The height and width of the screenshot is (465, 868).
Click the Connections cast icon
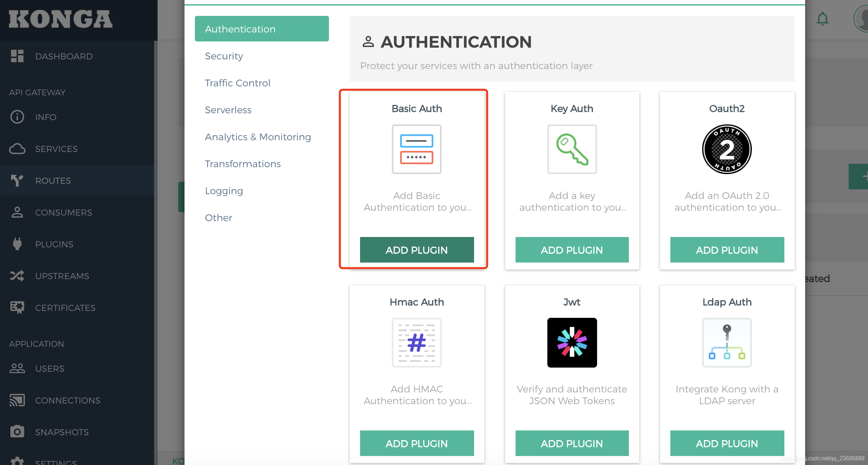17,400
